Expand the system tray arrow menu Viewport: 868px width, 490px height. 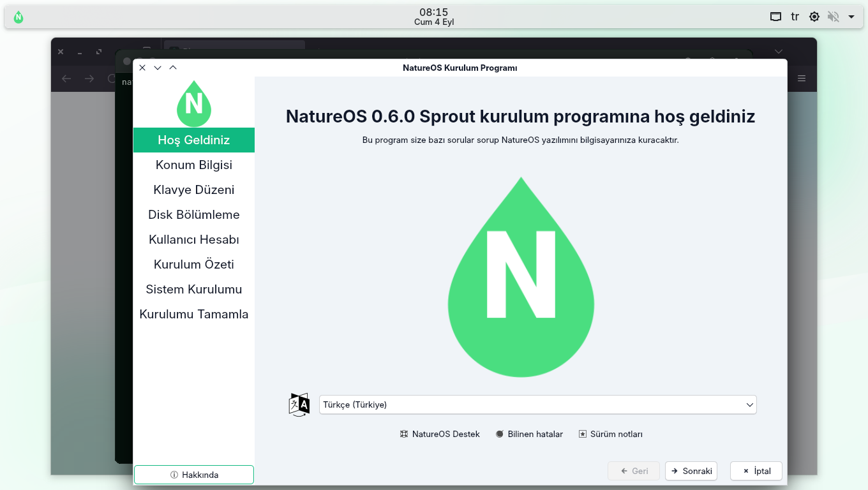[x=851, y=17]
